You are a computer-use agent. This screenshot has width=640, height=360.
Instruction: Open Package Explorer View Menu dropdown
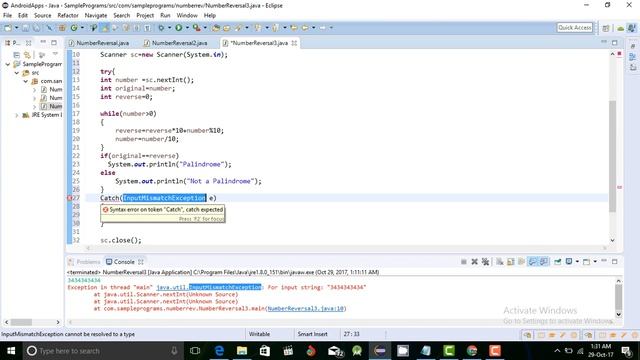tap(55, 55)
